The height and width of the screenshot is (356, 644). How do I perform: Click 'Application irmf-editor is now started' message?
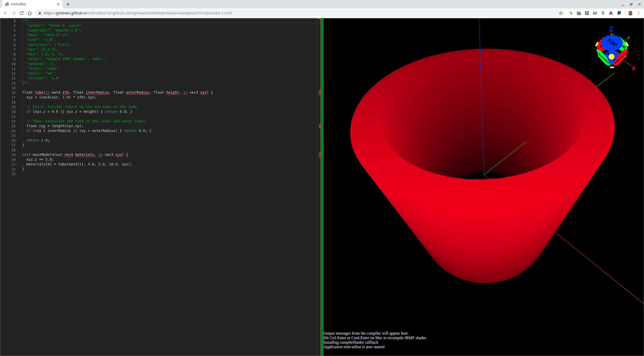pyautogui.click(x=354, y=347)
